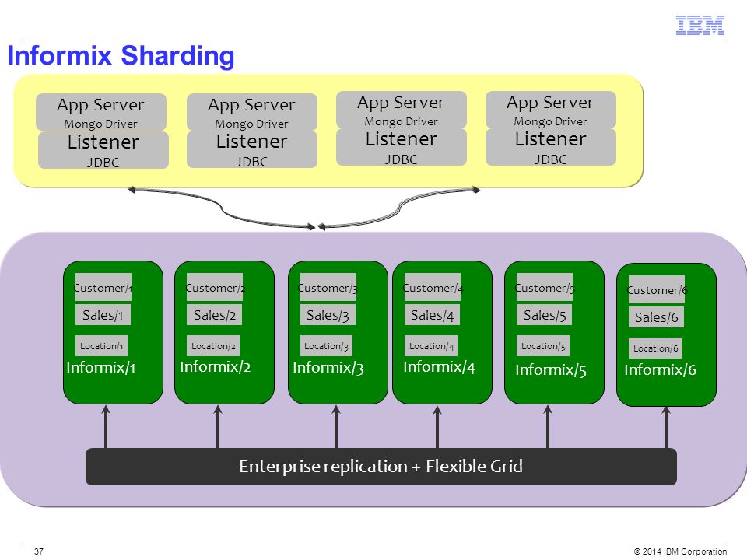
Task: Click the Location/2 table box
Action: click(213, 345)
